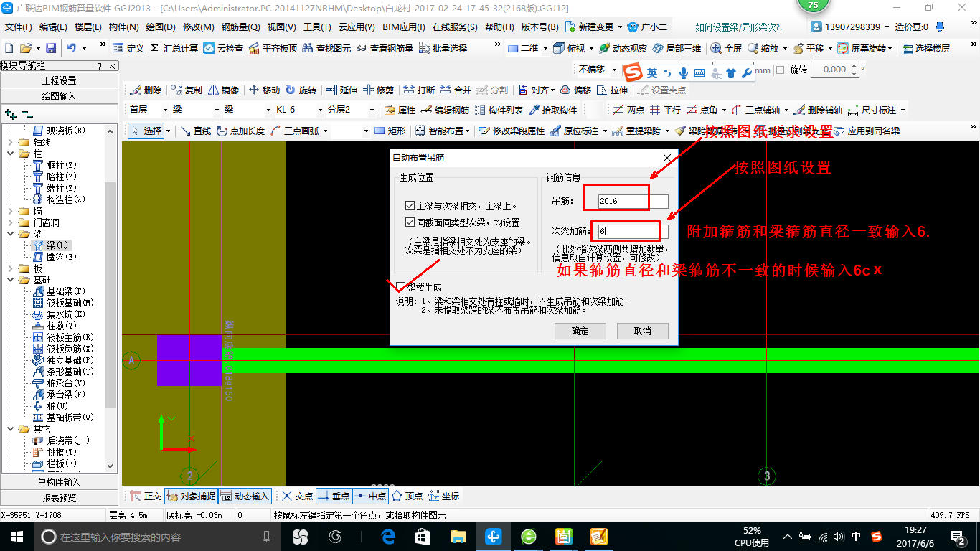Enable the 整楼生成 checkbox
The image size is (980, 551).
(400, 286)
